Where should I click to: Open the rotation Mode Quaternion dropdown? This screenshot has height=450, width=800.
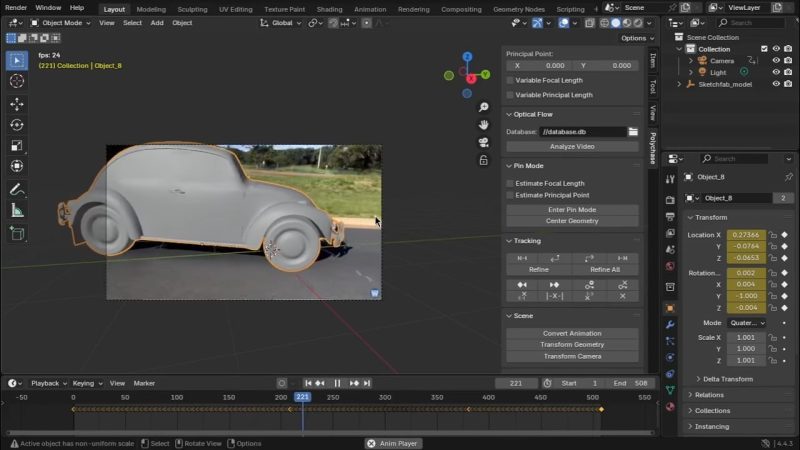pyautogui.click(x=747, y=323)
